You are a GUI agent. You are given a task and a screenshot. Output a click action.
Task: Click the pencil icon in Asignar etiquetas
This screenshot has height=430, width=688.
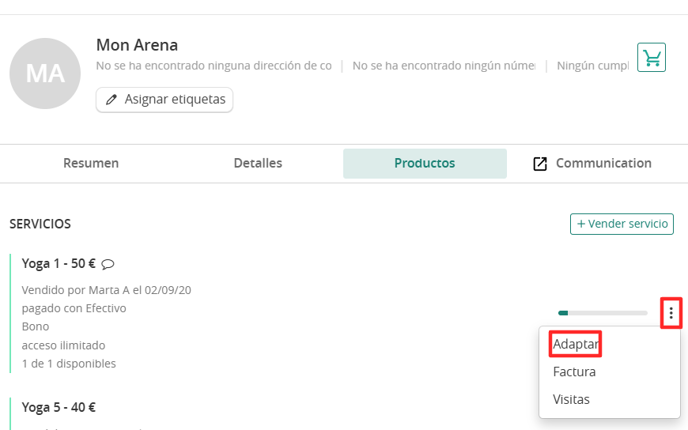(x=111, y=100)
